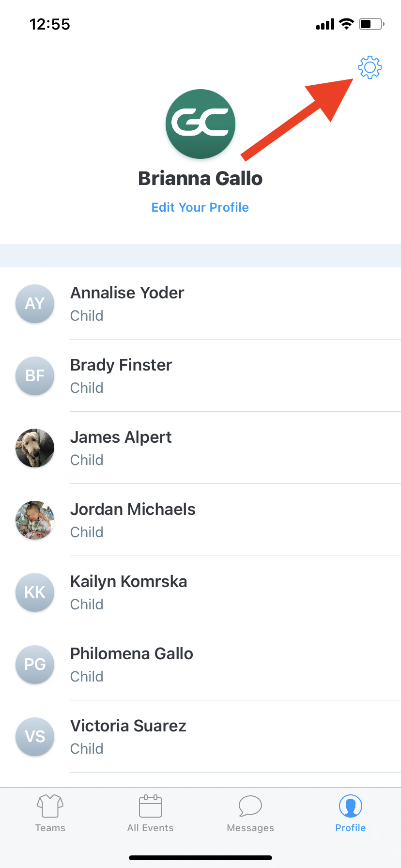Open Jordan Michaels' baby photo thumbnail
Image resolution: width=401 pixels, height=868 pixels.
coord(35,520)
